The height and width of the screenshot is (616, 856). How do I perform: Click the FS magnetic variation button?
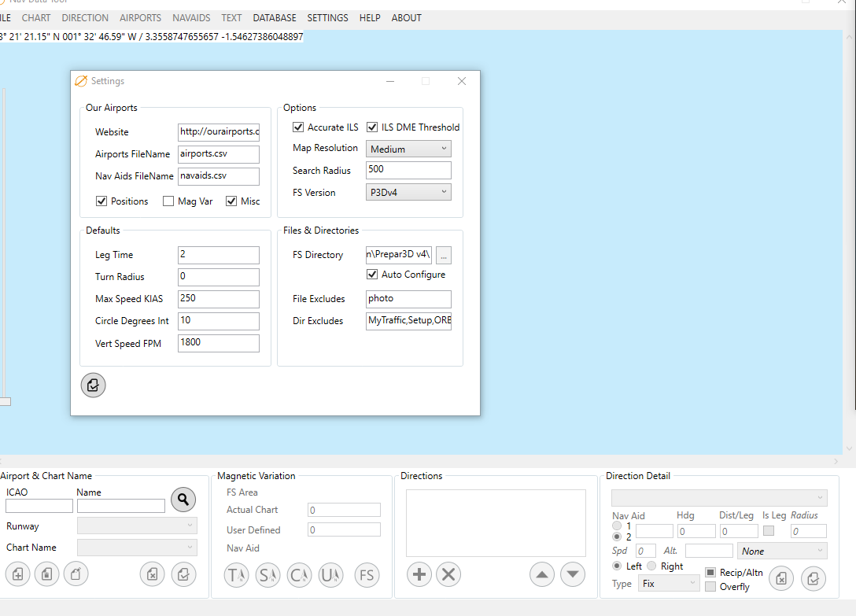[x=367, y=575]
